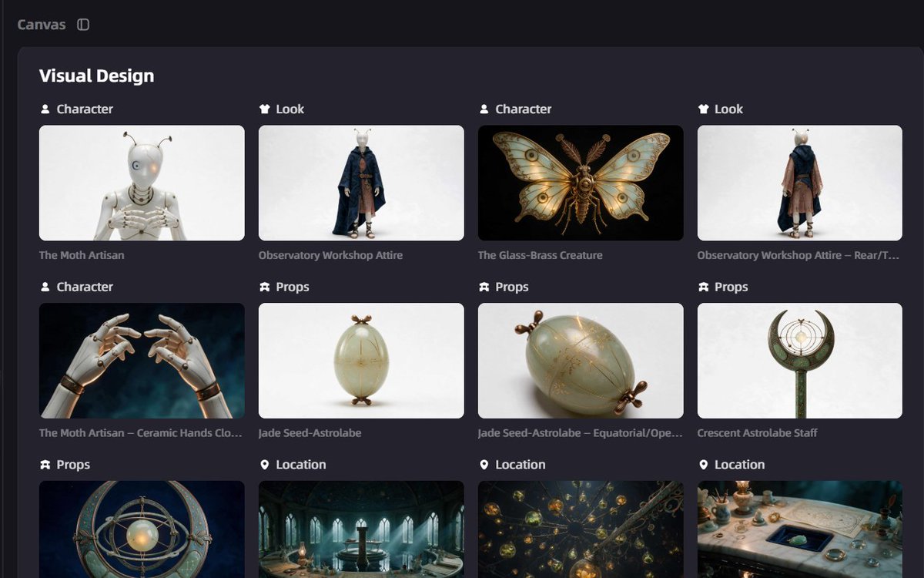The image size is (924, 578).
Task: Click the Character icon above The Glass-Brass Creature
Action: [x=484, y=109]
